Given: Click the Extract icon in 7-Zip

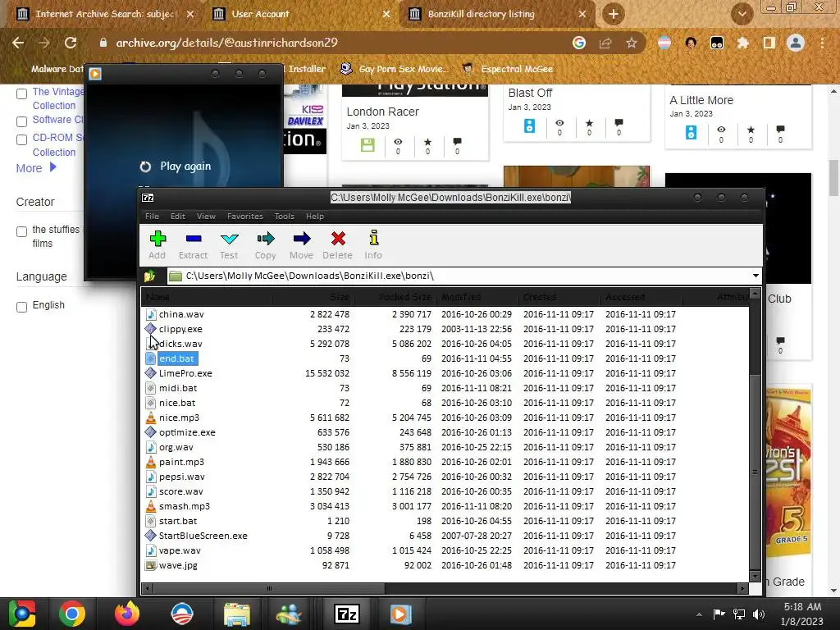Looking at the screenshot, I should [x=193, y=244].
